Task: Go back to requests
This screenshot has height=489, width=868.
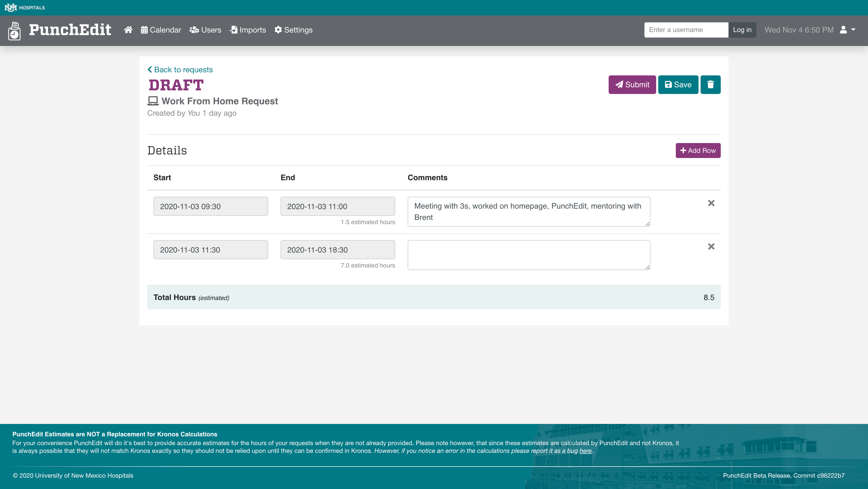Action: (x=180, y=69)
